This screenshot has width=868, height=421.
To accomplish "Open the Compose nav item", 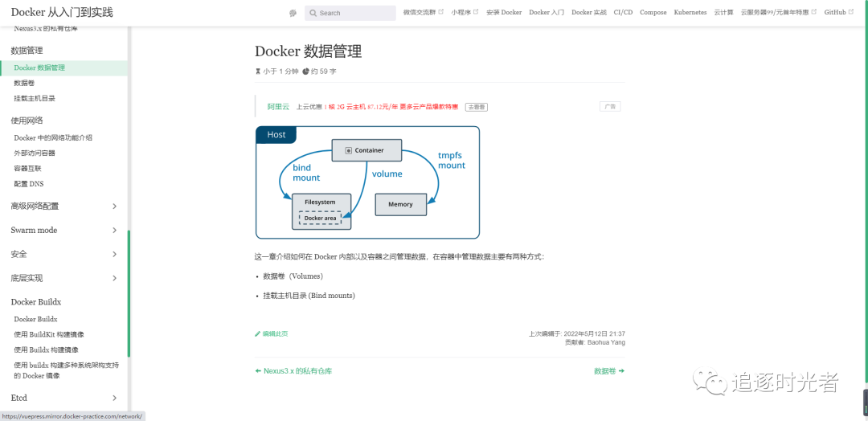I will pyautogui.click(x=653, y=12).
